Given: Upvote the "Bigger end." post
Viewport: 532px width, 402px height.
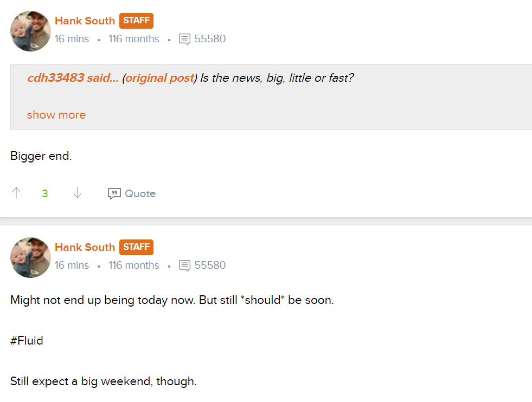Looking at the screenshot, I should pos(16,193).
